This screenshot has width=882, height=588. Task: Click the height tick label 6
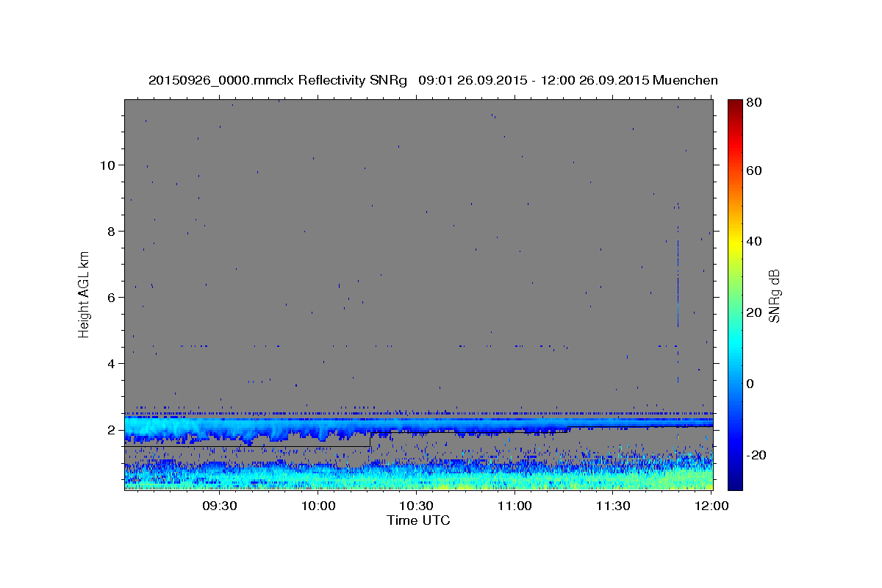pos(112,297)
